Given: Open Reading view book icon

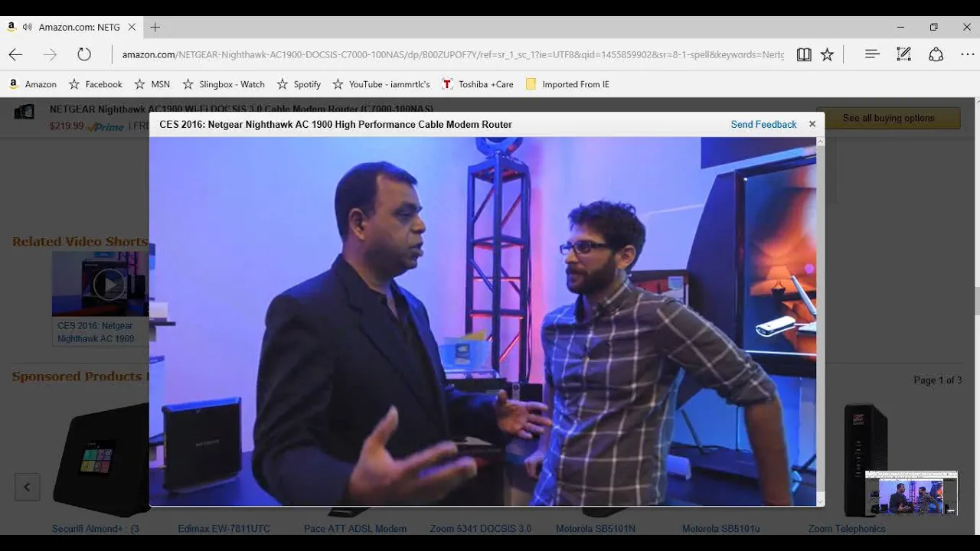Looking at the screenshot, I should tap(804, 54).
